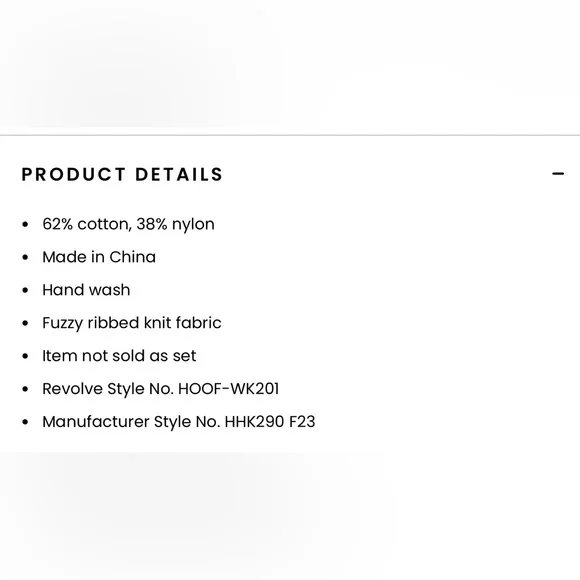Viewport: 580px width, 580px height.
Task: Click the bullet beside 'Fuzzy ribbed knit'
Action: coord(25,323)
